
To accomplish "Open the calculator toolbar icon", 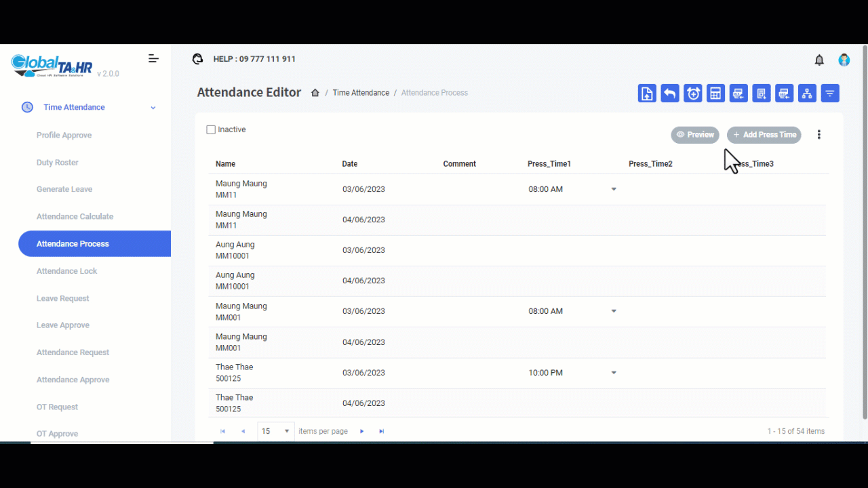I will click(715, 94).
